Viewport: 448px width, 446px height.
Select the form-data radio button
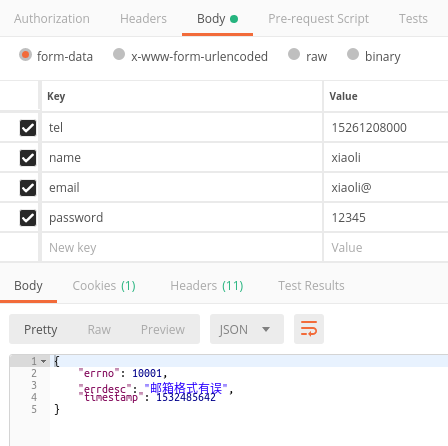pyautogui.click(x=25, y=55)
